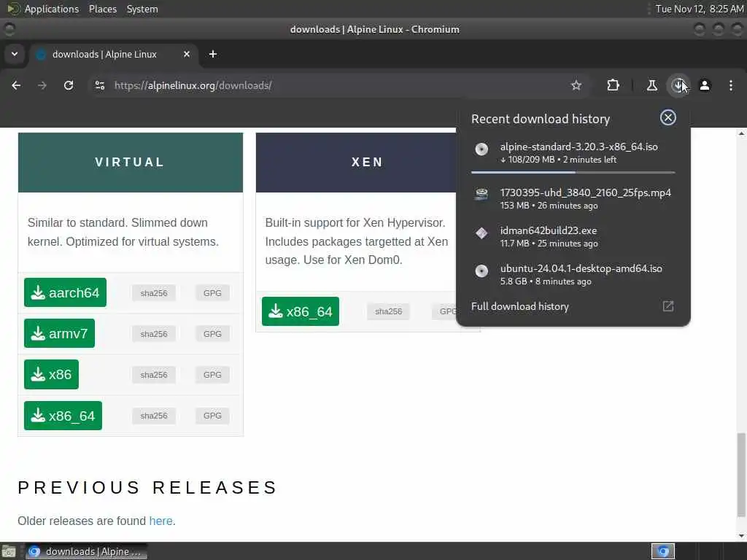The width and height of the screenshot is (747, 560).
Task: Click the scrollbar up arrow
Action: pos(741,134)
